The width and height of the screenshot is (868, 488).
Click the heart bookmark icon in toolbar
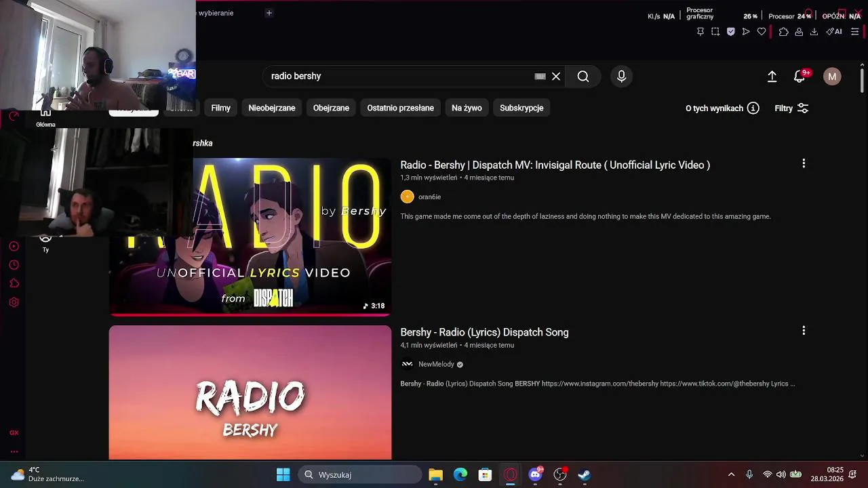pos(762,31)
